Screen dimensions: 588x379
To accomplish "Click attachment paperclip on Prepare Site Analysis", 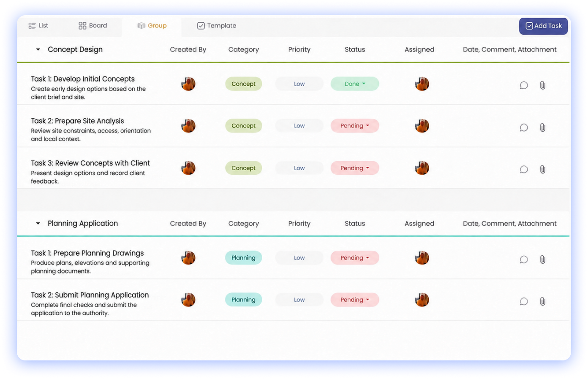I will pos(543,127).
